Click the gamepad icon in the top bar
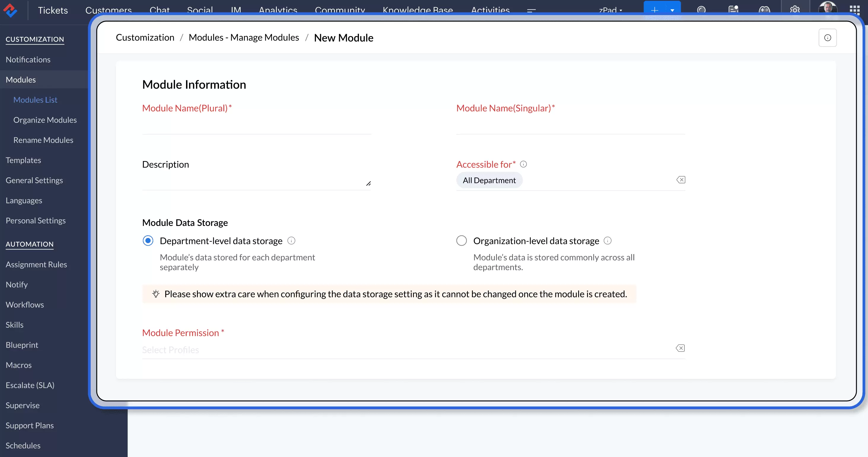Screen dimensions: 868x457 tap(764, 10)
